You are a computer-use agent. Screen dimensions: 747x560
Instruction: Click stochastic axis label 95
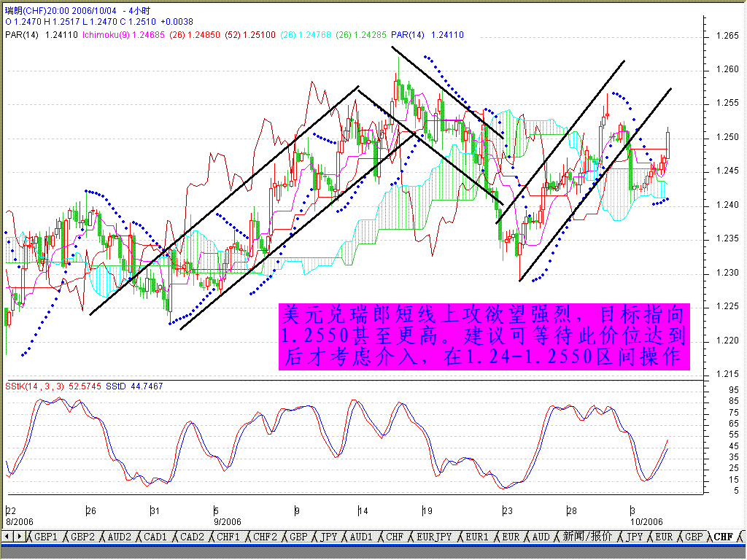(734, 390)
